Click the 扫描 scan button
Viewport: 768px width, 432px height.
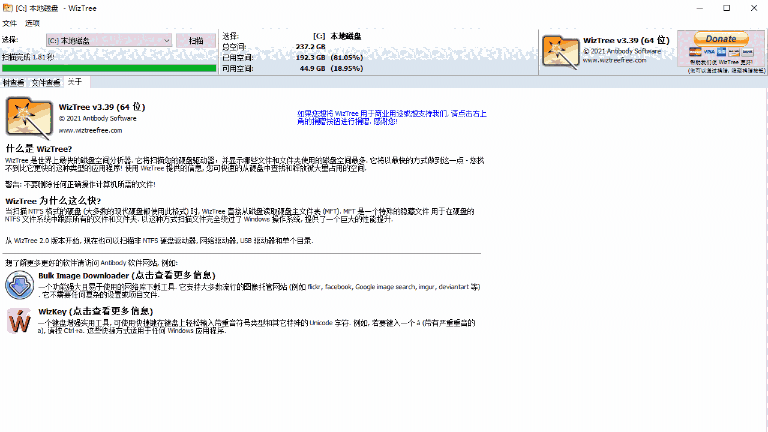tap(196, 41)
